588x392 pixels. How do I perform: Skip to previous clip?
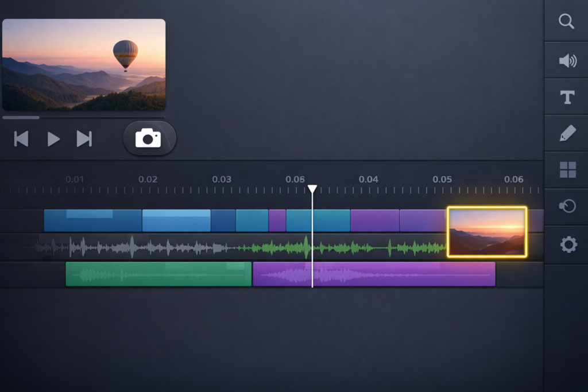[21, 139]
